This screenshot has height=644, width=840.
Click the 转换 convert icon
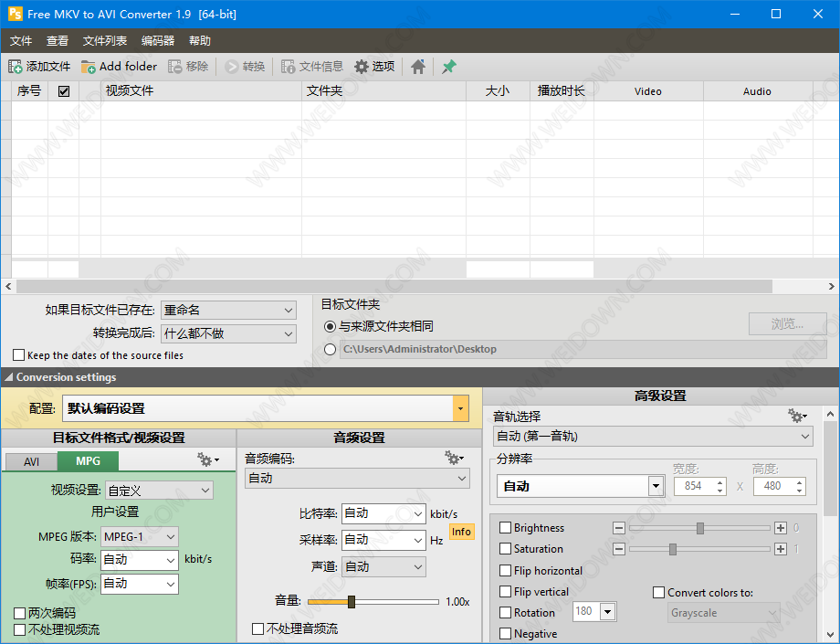pyautogui.click(x=231, y=67)
